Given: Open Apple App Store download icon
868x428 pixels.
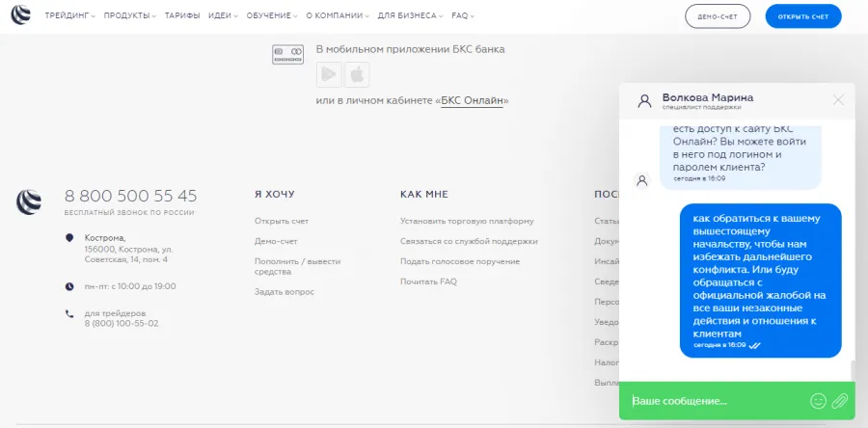Looking at the screenshot, I should coord(357,74).
